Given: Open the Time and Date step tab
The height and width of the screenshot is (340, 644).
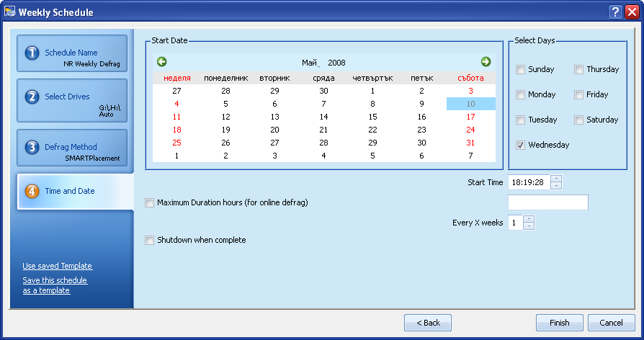Looking at the screenshot, I should tap(75, 192).
